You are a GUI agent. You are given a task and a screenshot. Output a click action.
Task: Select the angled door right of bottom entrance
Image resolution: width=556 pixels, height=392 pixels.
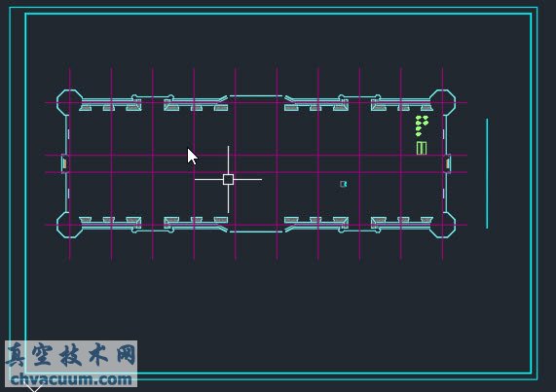point(290,229)
